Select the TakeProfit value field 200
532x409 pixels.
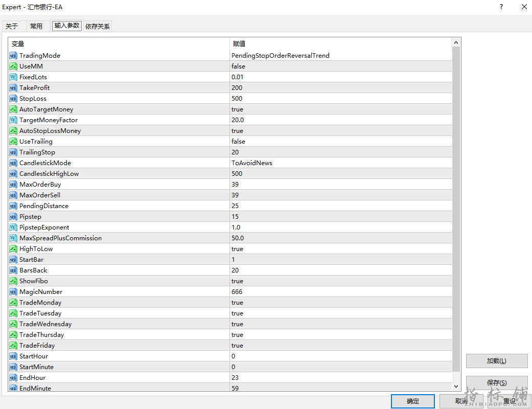tap(237, 88)
